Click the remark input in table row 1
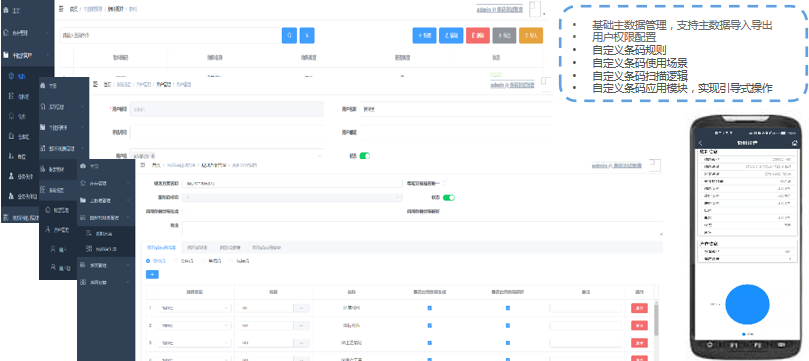 tap(586, 308)
